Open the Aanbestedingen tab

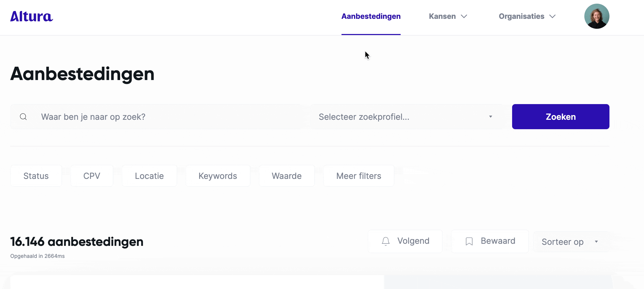[371, 16]
